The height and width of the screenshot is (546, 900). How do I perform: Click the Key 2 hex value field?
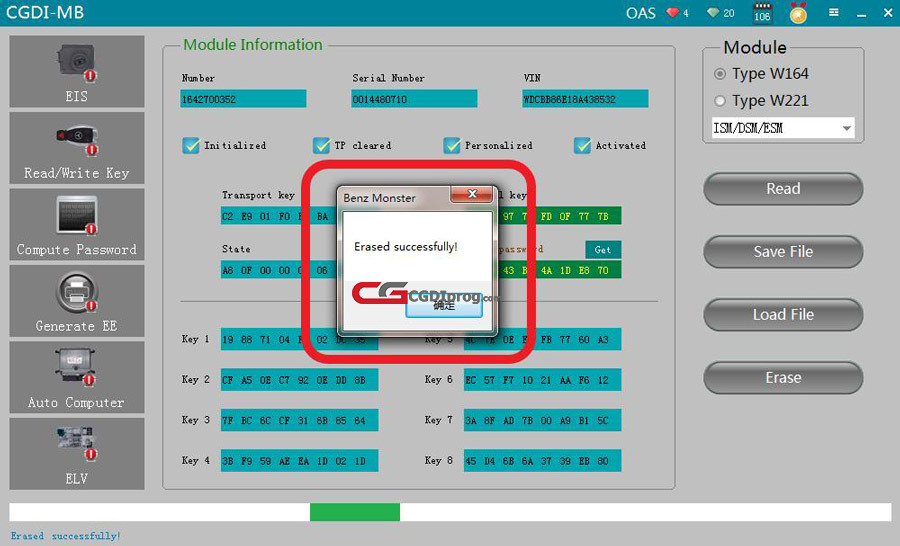click(299, 380)
